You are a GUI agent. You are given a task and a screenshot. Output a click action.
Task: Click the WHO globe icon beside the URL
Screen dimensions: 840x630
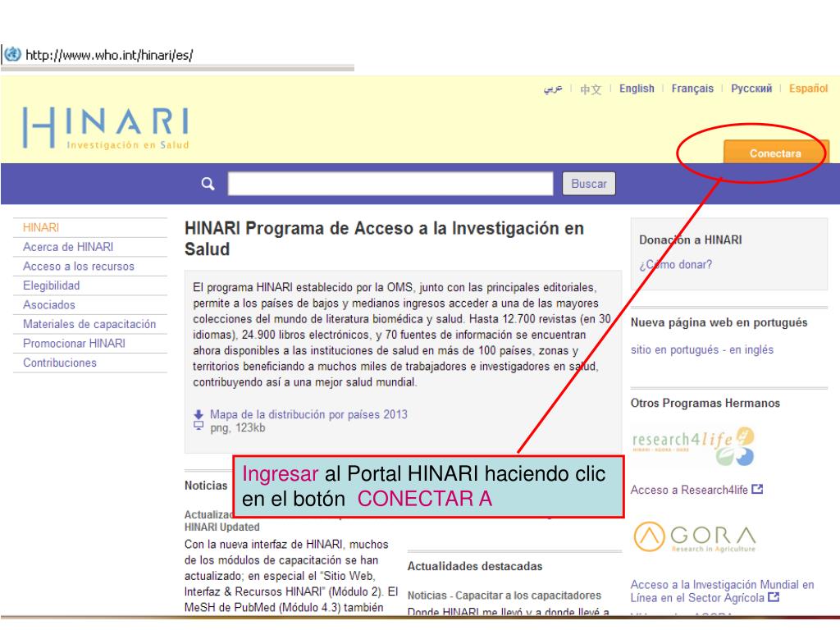[x=13, y=54]
